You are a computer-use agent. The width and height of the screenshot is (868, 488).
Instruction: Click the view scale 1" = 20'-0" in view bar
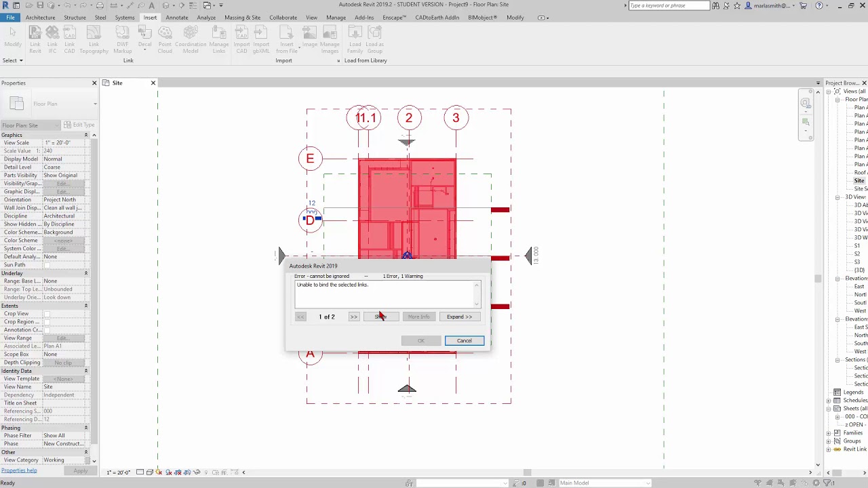tap(118, 472)
